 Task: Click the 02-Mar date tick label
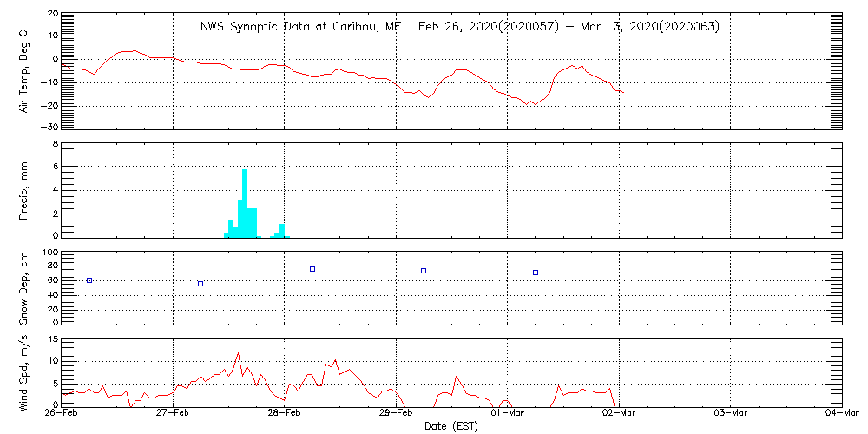click(x=619, y=414)
